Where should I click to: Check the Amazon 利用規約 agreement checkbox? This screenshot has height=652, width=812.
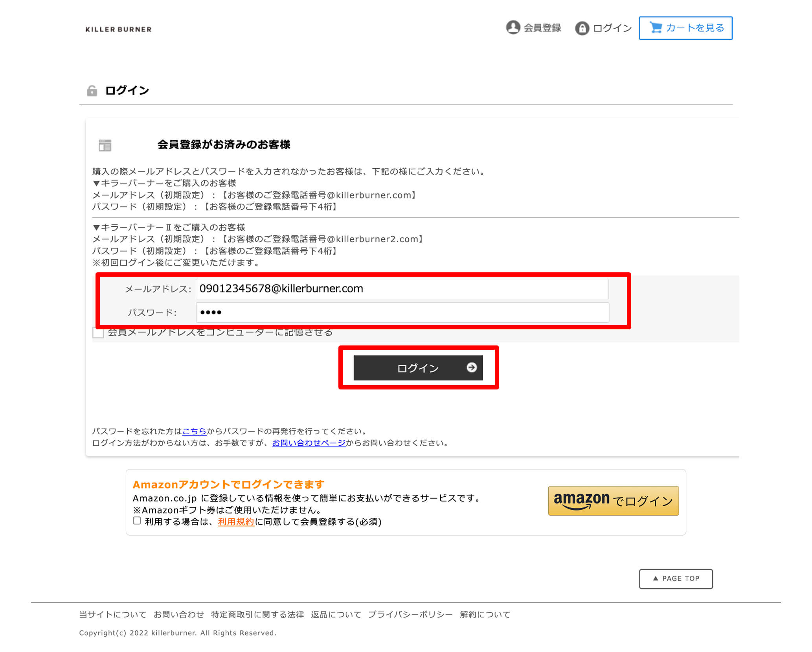pos(137,521)
